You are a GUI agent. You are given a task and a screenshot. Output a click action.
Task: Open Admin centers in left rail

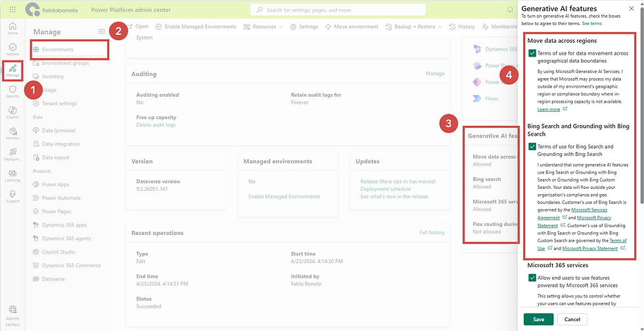pyautogui.click(x=12, y=315)
